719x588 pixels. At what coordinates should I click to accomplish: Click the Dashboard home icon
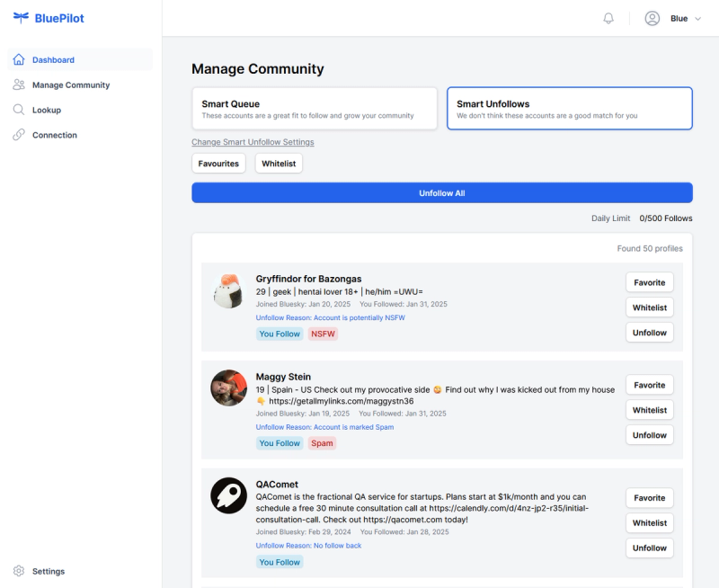[19, 59]
